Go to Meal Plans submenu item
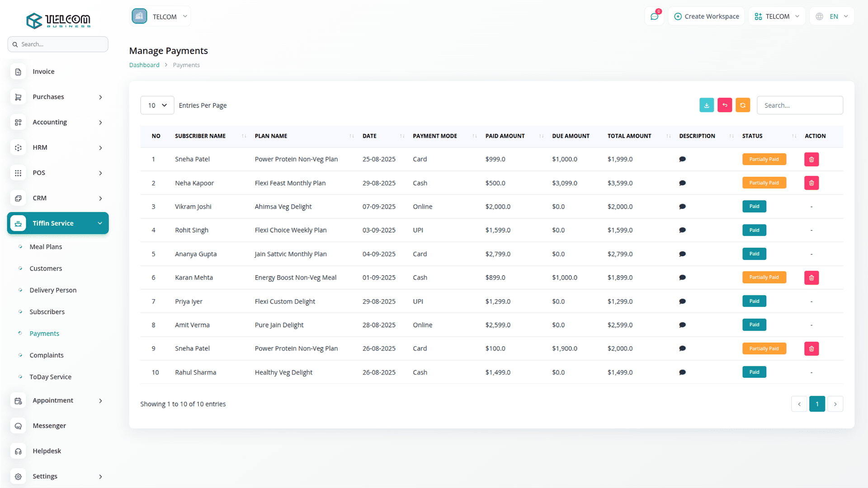 [46, 247]
